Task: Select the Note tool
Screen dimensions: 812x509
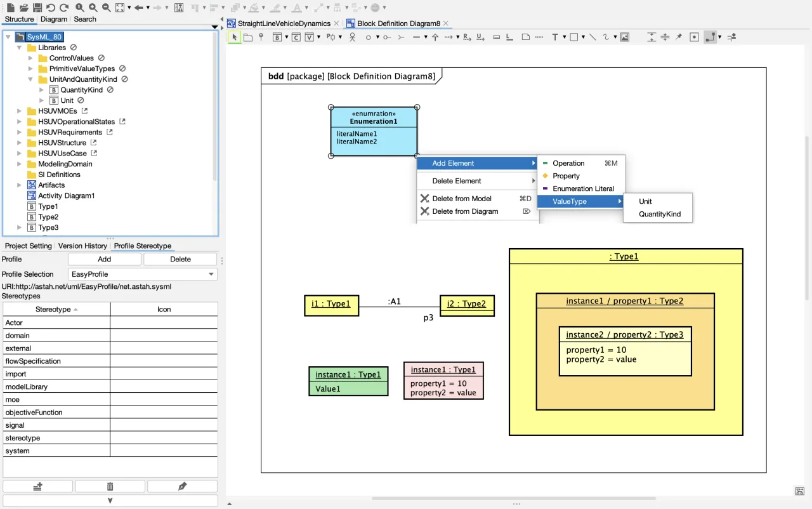Action: (x=526, y=37)
